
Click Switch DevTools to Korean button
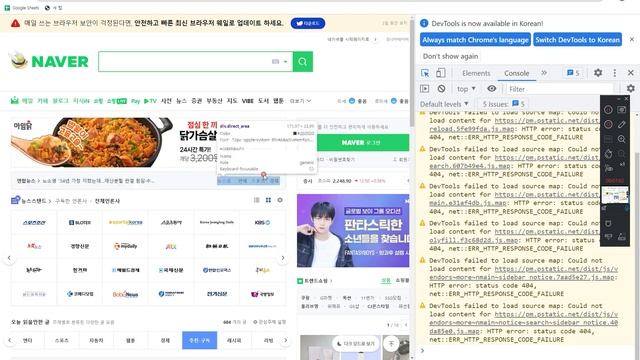click(x=577, y=40)
